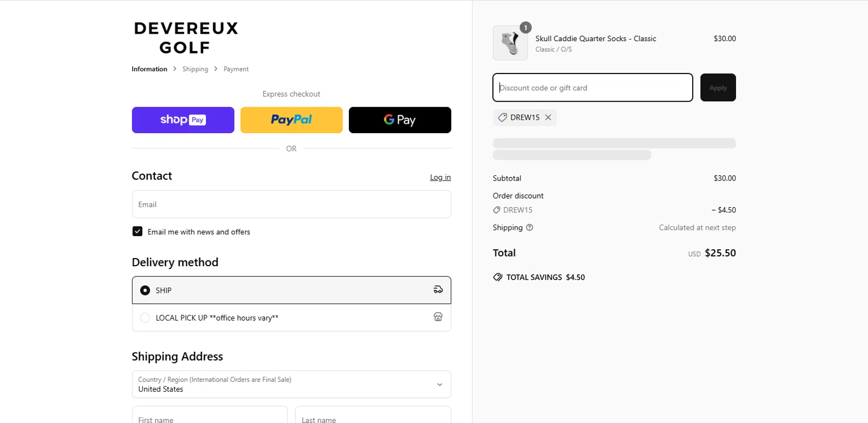This screenshot has height=423, width=868.
Task: Click the Devereux Golf logo
Action: (186, 38)
